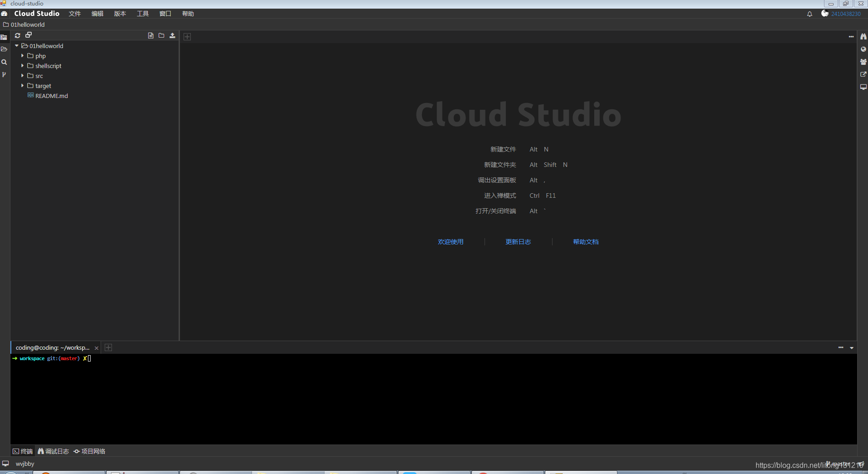Click the globe preview icon on right sidebar
The width and height of the screenshot is (868, 474).
coord(863,49)
